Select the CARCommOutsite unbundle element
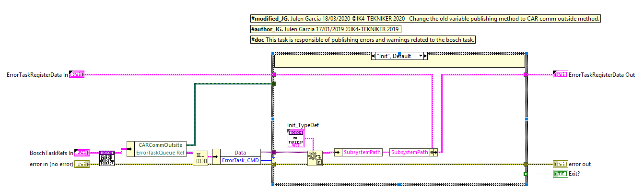The height and width of the screenshot is (191, 644). 160,145
